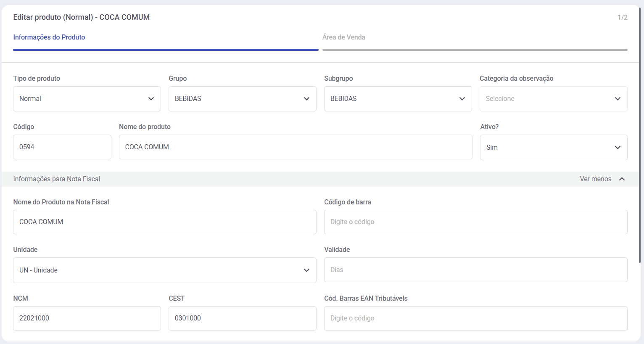Click the Categoria da observação chevron arrow
Viewport: 644px width, 344px height.
click(x=618, y=99)
